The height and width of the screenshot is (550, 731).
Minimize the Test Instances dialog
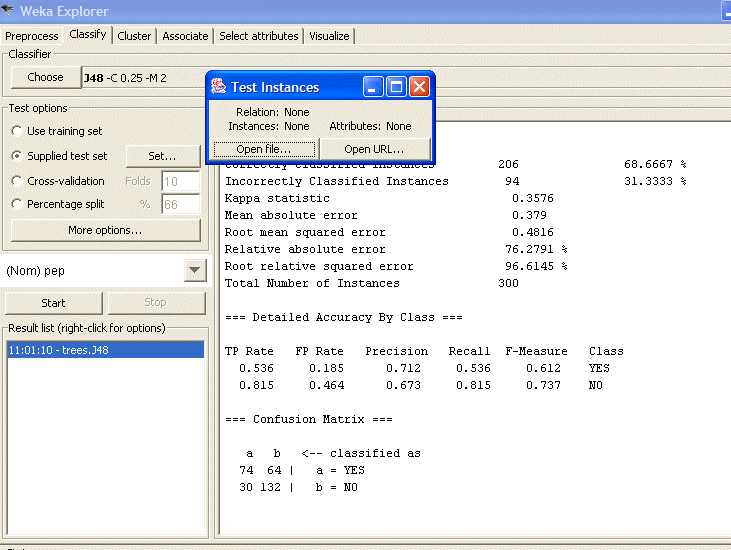tap(373, 87)
